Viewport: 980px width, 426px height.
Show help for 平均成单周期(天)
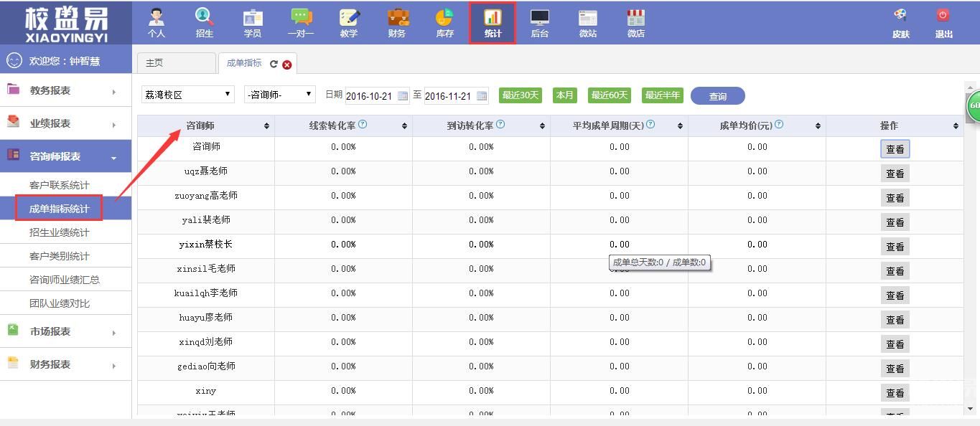650,124
